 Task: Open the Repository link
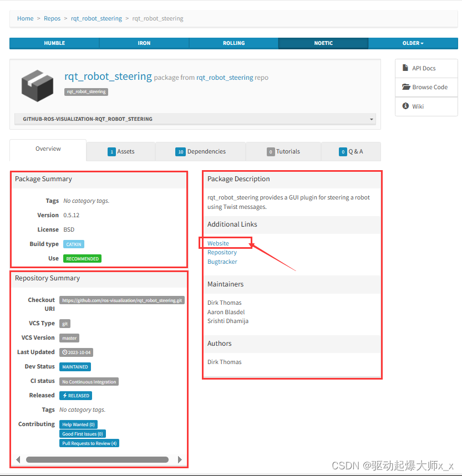click(222, 253)
